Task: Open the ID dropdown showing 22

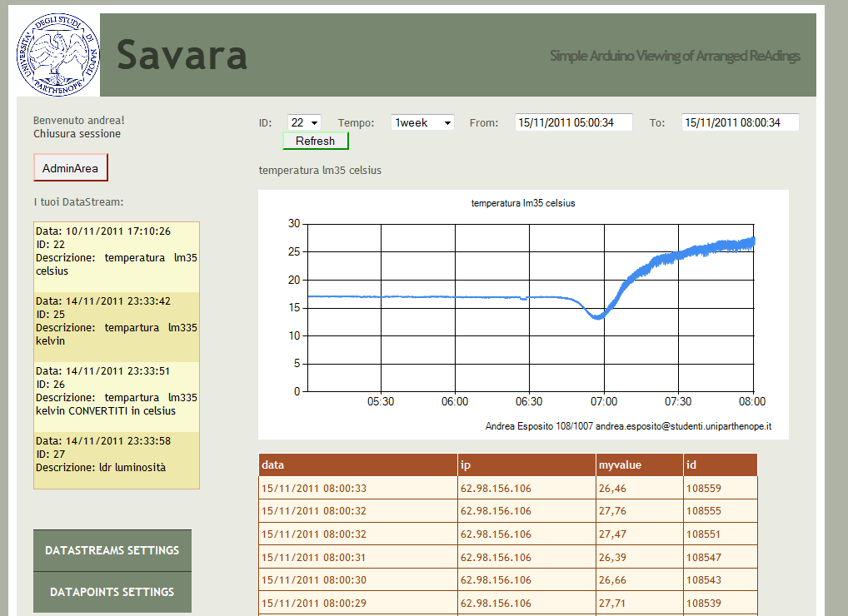Action: click(x=304, y=122)
